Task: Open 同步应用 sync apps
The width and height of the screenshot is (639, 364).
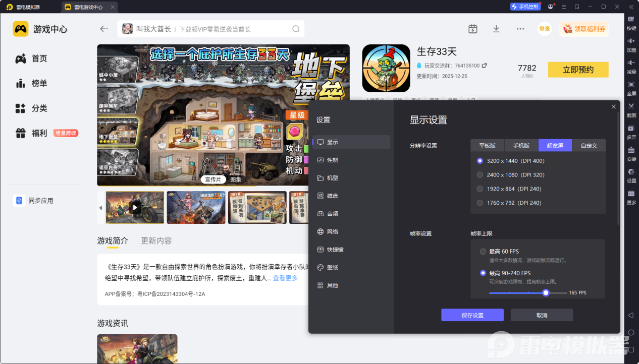Action: pos(34,201)
